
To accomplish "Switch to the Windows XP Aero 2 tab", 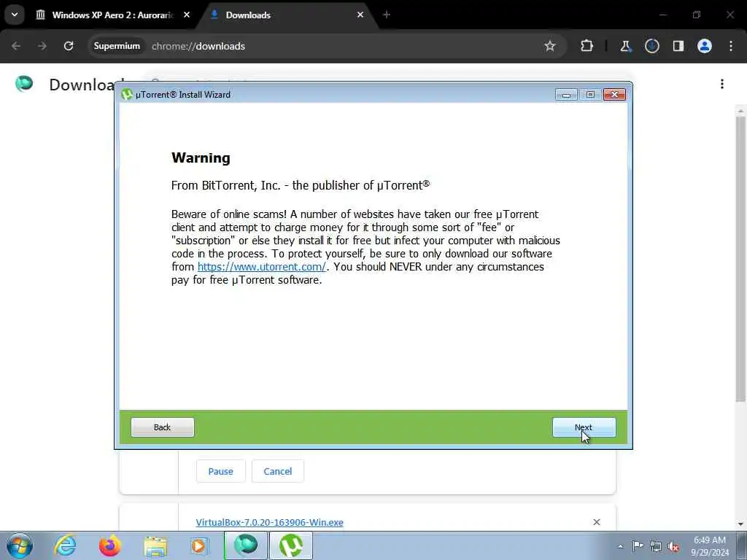I will pos(112,15).
